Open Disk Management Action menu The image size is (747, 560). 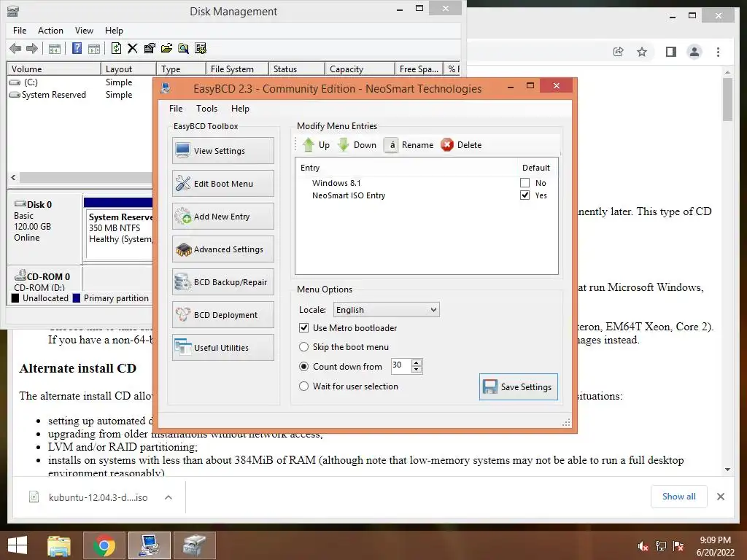coord(50,31)
